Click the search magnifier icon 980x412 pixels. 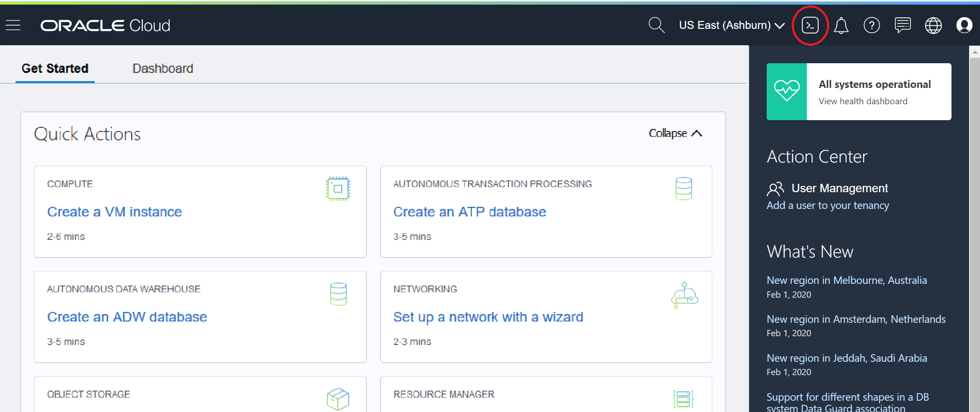coord(656,25)
